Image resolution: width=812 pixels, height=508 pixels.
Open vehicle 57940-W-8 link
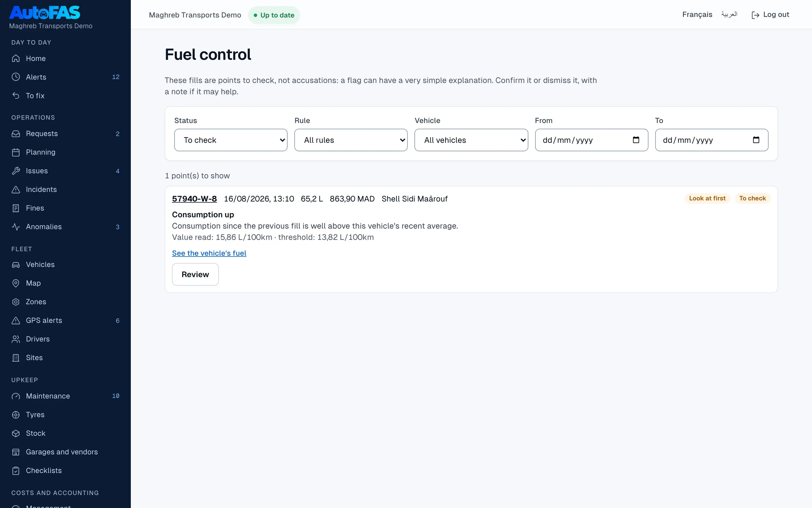[194, 199]
